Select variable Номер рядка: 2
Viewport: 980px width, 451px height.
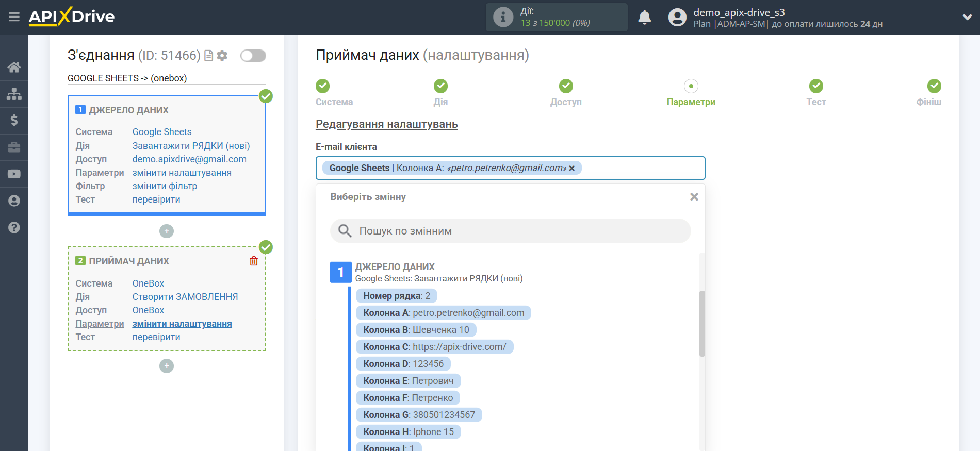coord(397,296)
